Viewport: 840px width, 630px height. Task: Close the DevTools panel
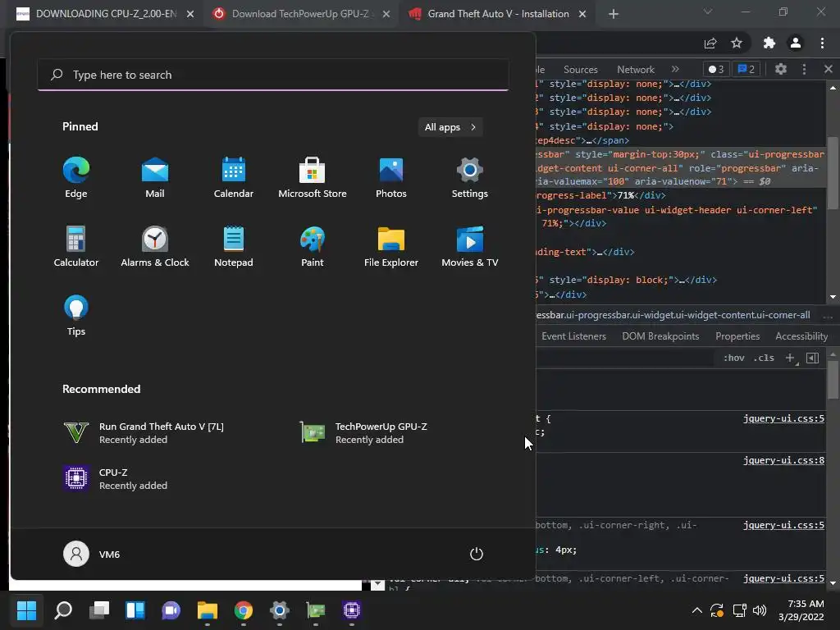click(828, 69)
